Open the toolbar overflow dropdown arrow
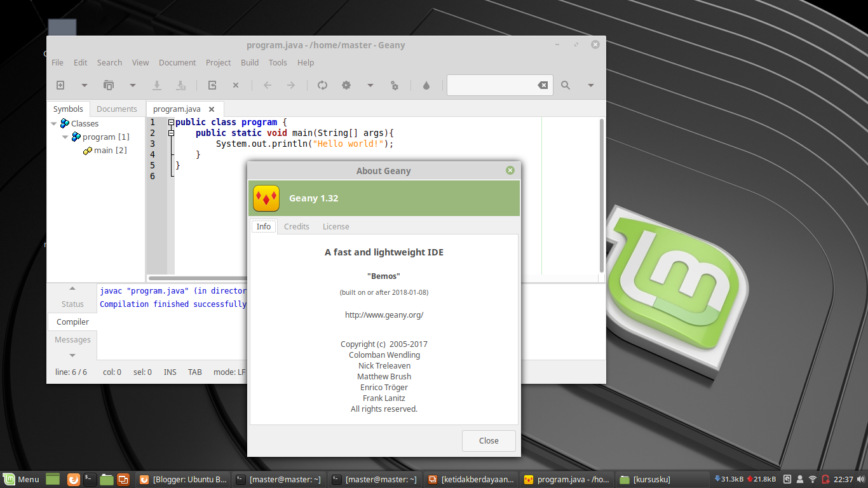 click(x=590, y=85)
